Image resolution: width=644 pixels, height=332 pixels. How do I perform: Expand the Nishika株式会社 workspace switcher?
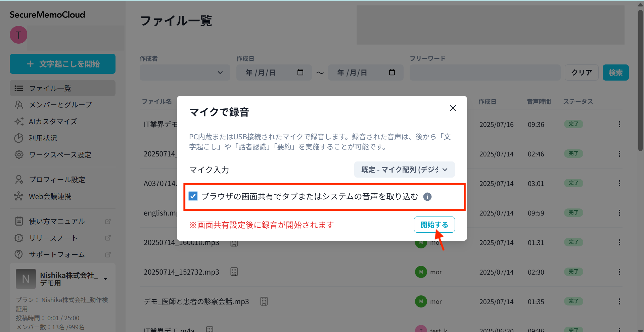coord(105,279)
